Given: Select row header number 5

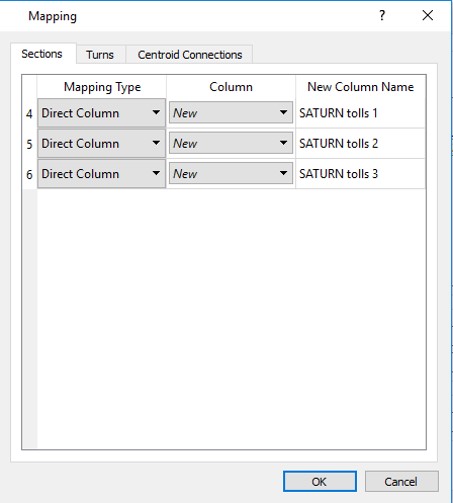Looking at the screenshot, I should pyautogui.click(x=29, y=144).
